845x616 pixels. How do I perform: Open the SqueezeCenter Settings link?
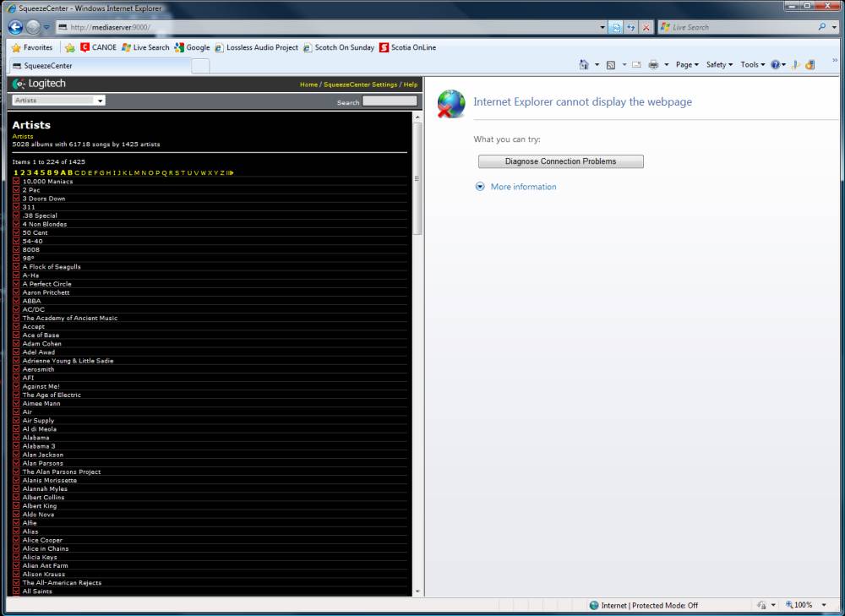360,84
